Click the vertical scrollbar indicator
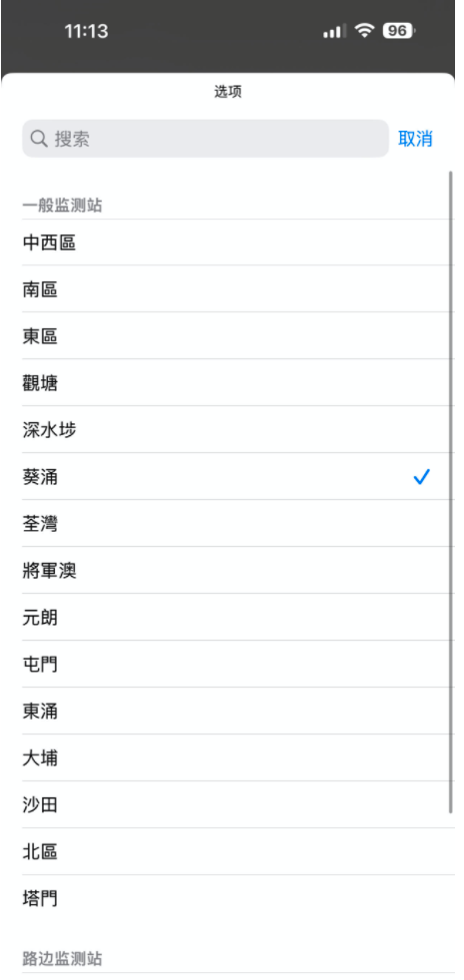This screenshot has width=464, height=980. click(x=451, y=492)
